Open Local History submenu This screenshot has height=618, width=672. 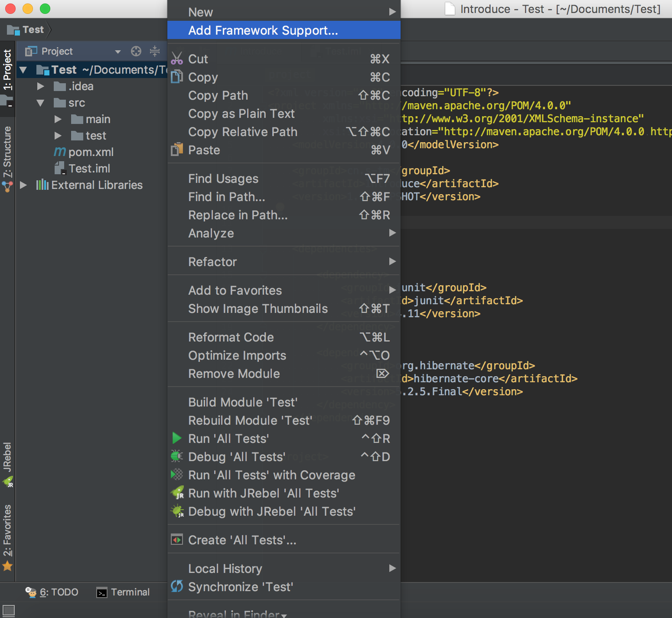284,568
